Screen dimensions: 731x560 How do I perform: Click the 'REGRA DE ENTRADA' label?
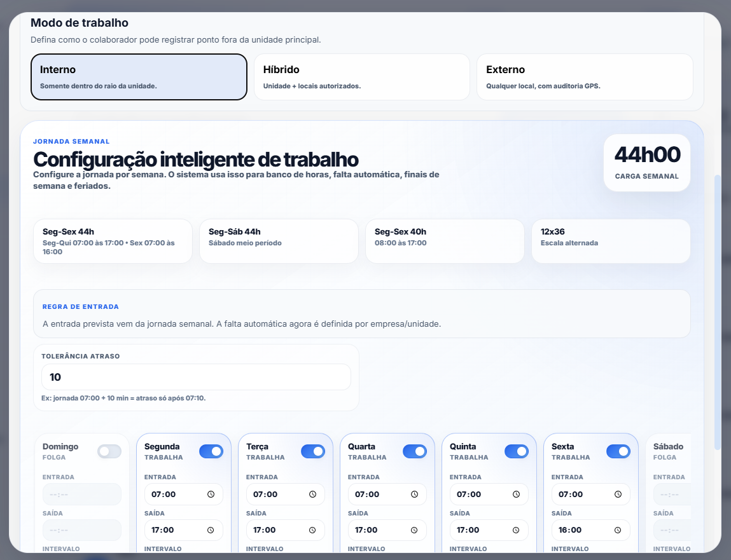click(x=81, y=306)
